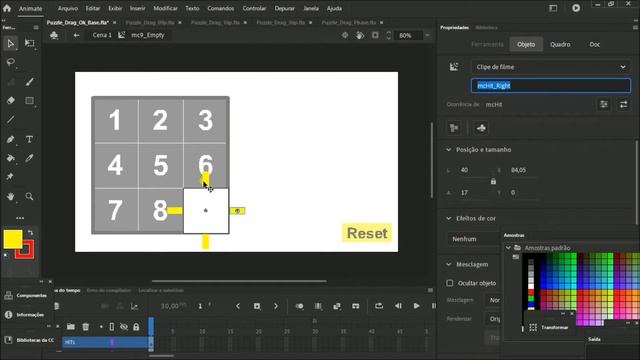Toggle the onion skin button in the timeline
Viewport: 640px width, 360px height.
coord(299,306)
